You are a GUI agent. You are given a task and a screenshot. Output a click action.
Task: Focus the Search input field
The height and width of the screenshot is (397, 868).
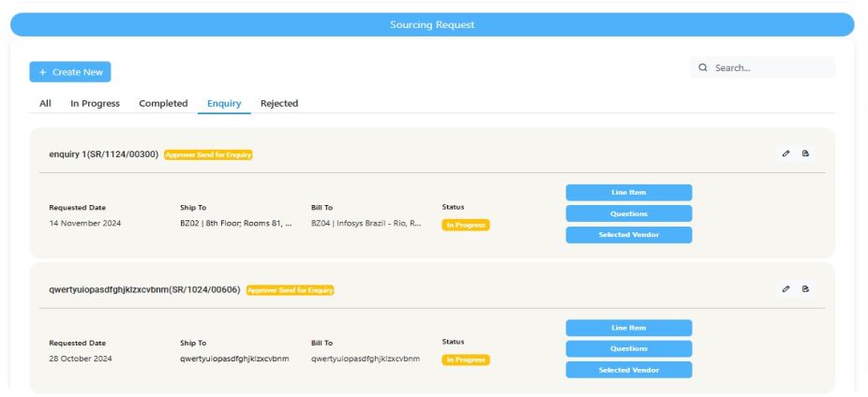(x=769, y=67)
